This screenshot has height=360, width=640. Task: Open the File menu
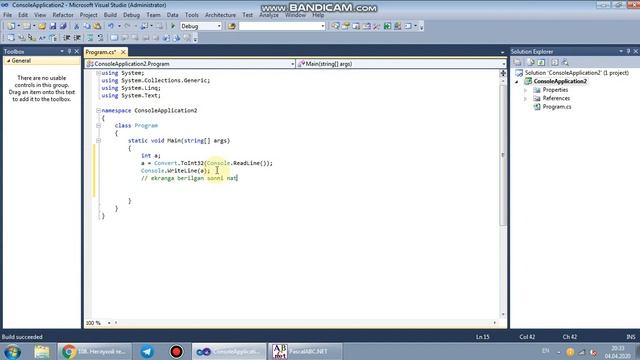7,15
